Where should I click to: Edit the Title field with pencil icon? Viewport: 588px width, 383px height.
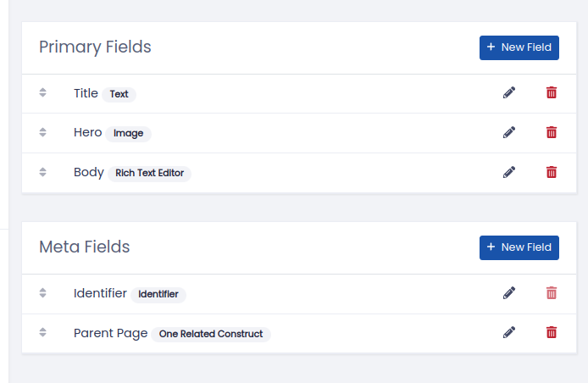pos(509,92)
